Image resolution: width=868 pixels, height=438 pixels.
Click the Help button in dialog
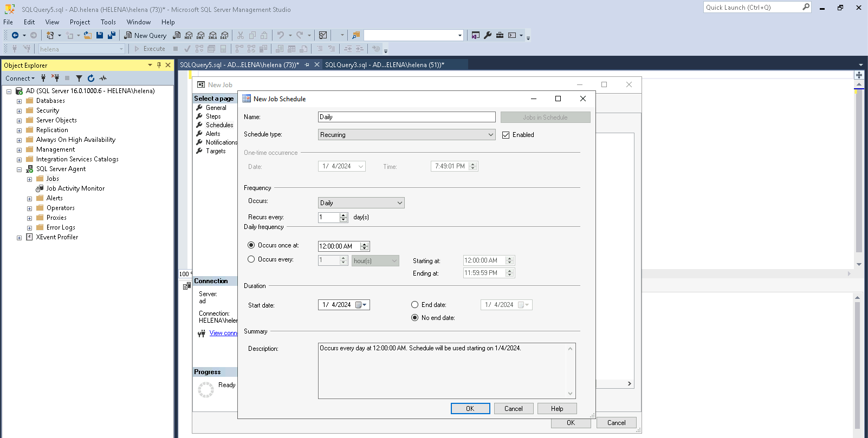point(556,409)
